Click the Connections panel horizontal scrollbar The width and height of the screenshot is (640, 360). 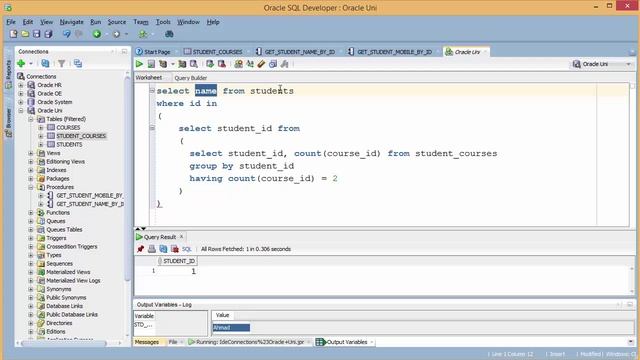(64, 343)
